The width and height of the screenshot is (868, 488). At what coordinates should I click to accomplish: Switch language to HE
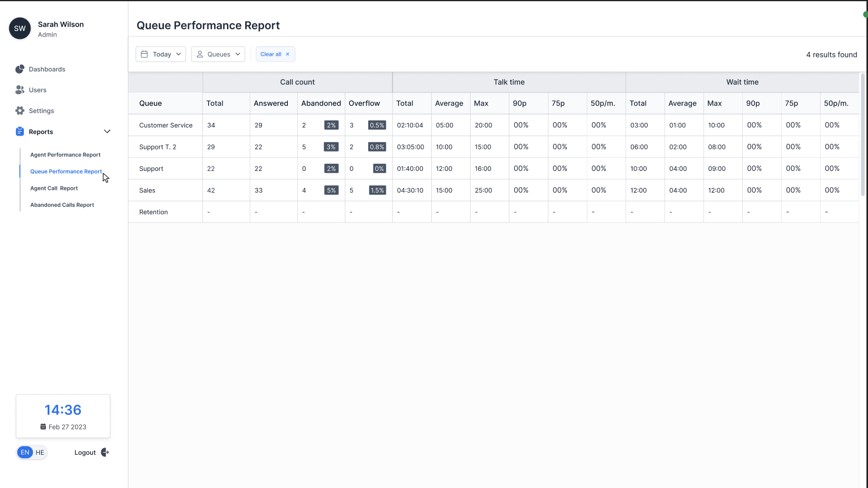40,453
